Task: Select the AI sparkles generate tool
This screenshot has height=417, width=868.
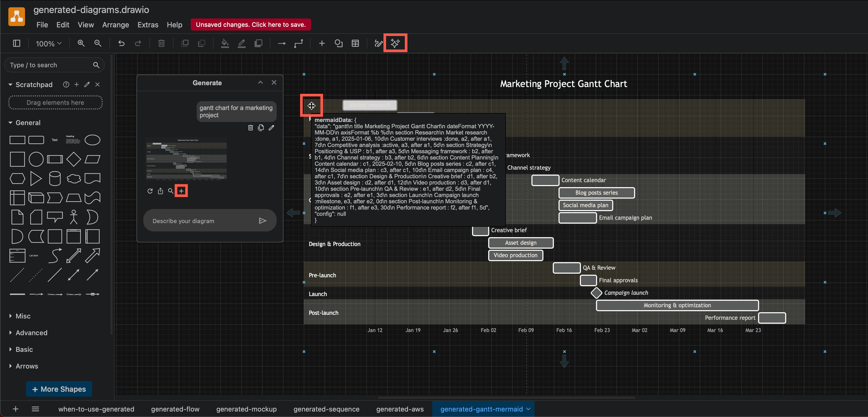Action: tap(395, 43)
